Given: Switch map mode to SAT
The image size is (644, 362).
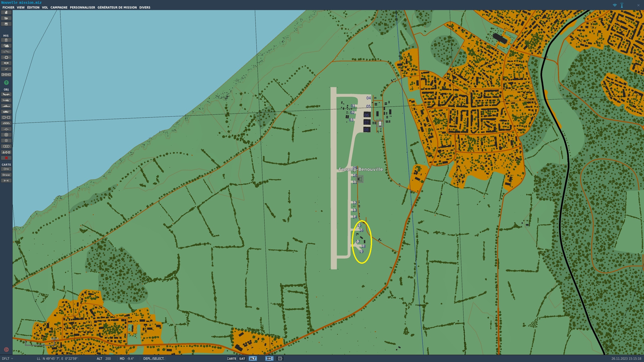Looking at the screenshot, I should tap(242, 359).
